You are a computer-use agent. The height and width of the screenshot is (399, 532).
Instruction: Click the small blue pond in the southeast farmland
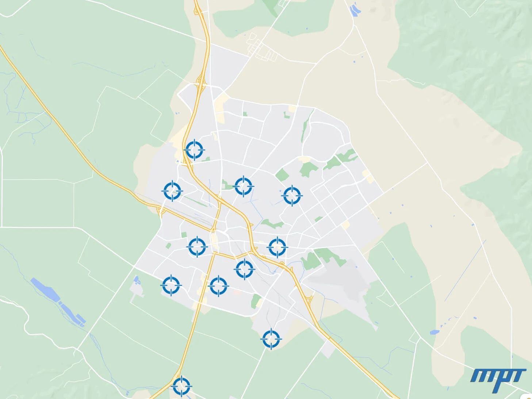[x=434, y=332]
